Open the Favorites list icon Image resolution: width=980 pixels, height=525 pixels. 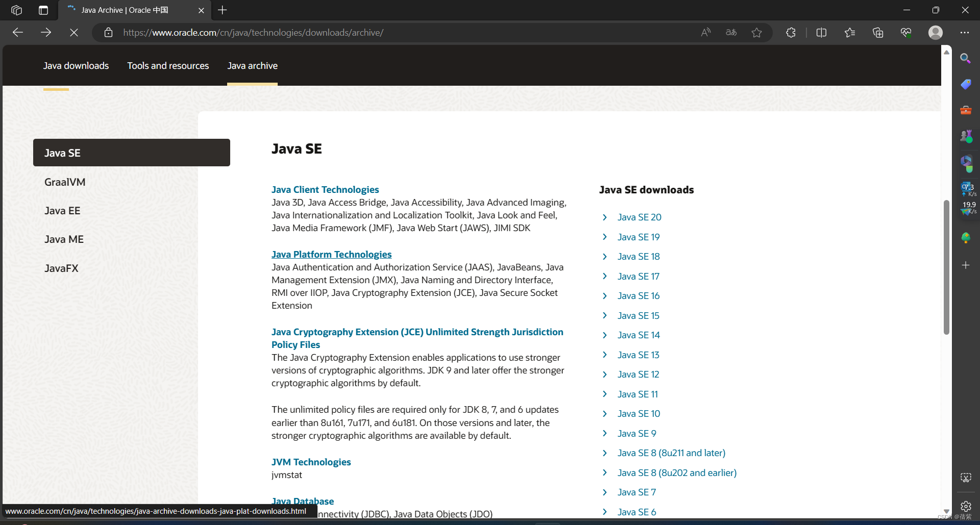(x=850, y=33)
